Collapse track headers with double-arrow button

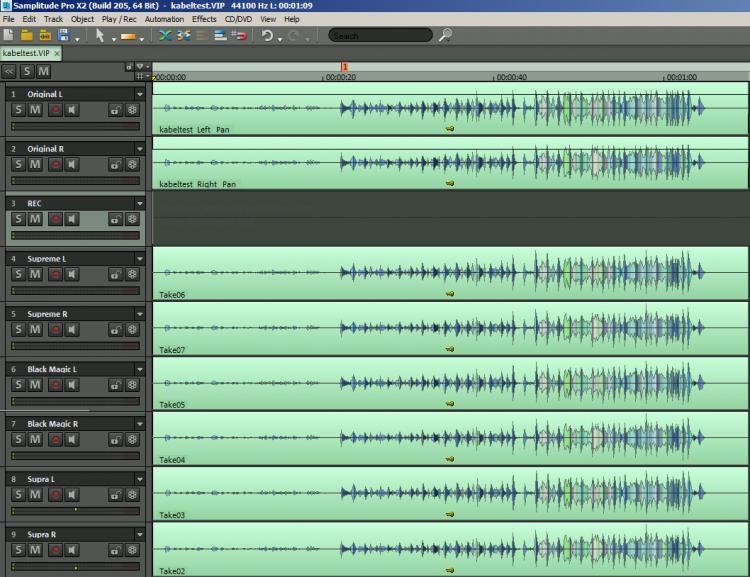click(9, 71)
